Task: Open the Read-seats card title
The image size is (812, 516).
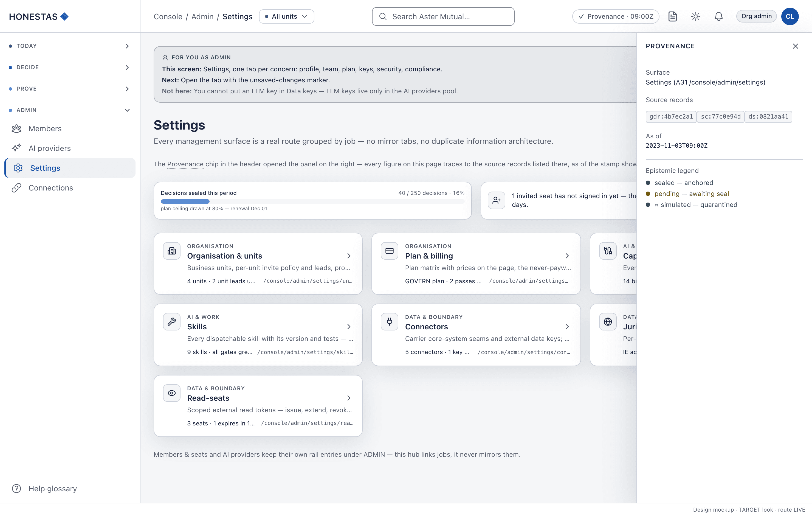Action: (208, 398)
